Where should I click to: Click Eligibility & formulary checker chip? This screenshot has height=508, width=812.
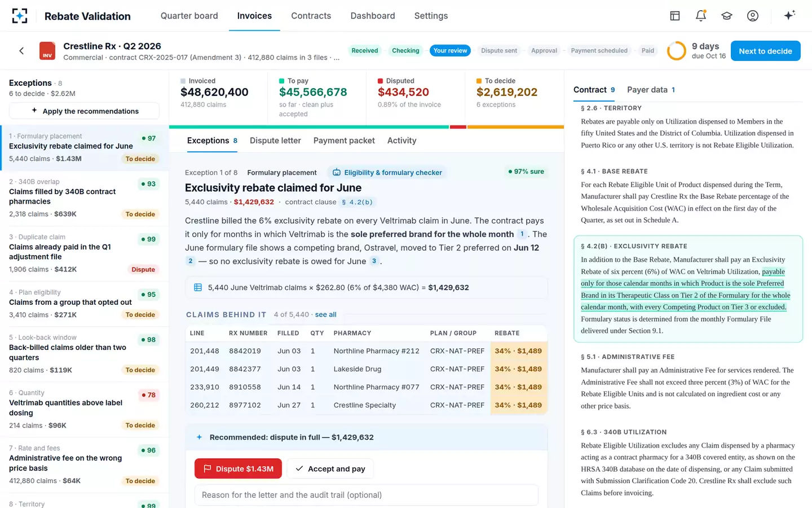click(x=387, y=172)
